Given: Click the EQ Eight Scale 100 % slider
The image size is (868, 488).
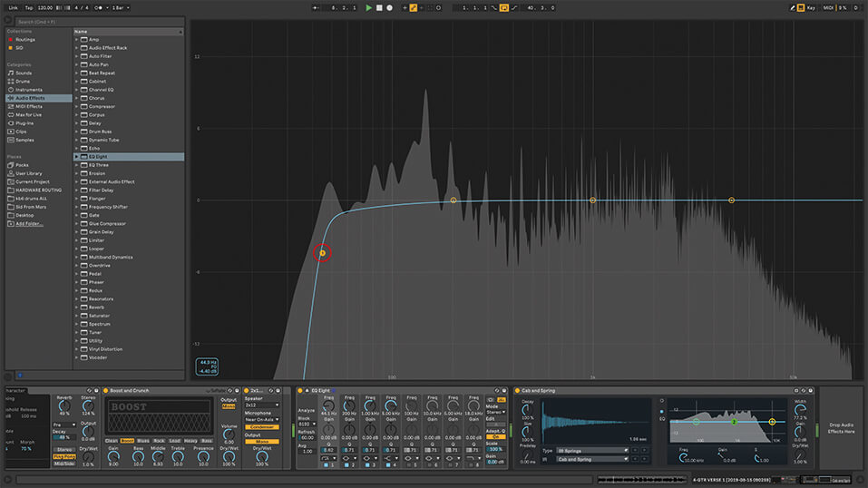Looking at the screenshot, I should pos(495,449).
